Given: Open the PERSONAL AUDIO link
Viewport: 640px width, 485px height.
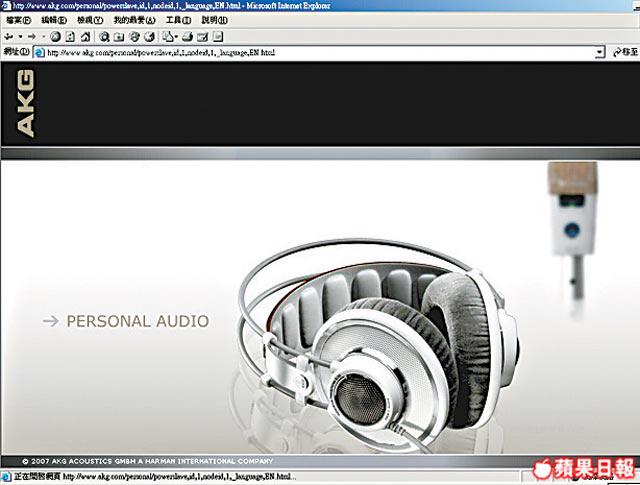Looking at the screenshot, I should [138, 321].
